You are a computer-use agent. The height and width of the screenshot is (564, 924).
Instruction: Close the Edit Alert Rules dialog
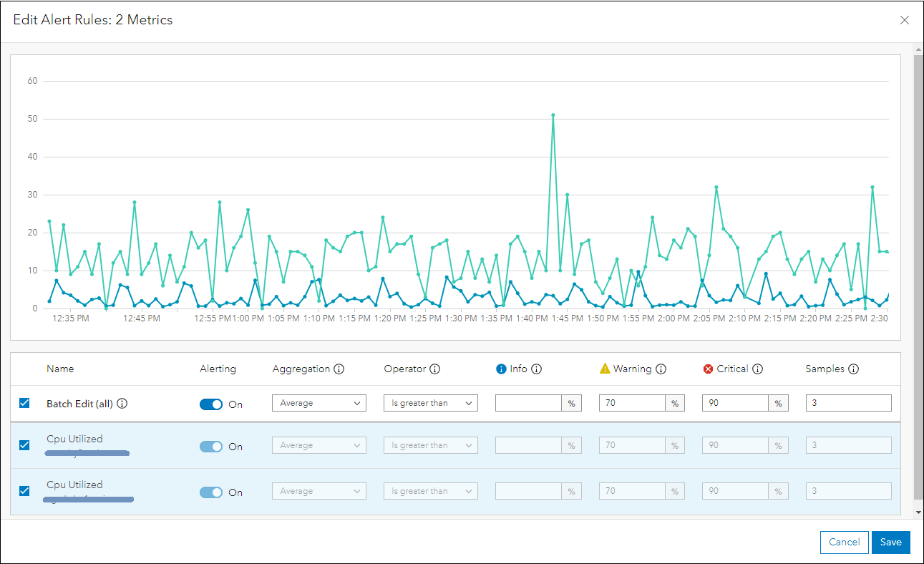(x=905, y=20)
